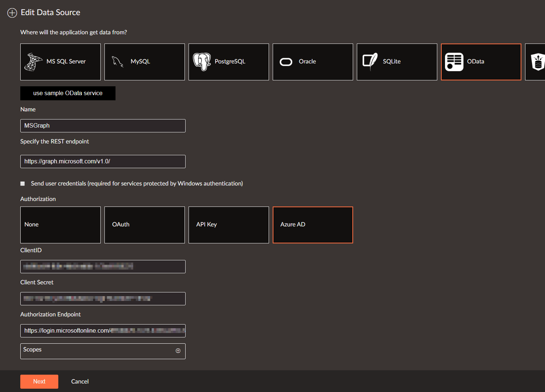Image resolution: width=545 pixels, height=392 pixels.
Task: Enable Send user credentials checkbox
Action: pos(23,184)
